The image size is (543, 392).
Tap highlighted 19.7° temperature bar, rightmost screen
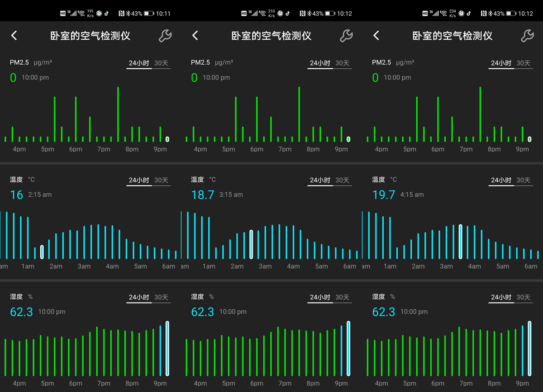click(460, 241)
